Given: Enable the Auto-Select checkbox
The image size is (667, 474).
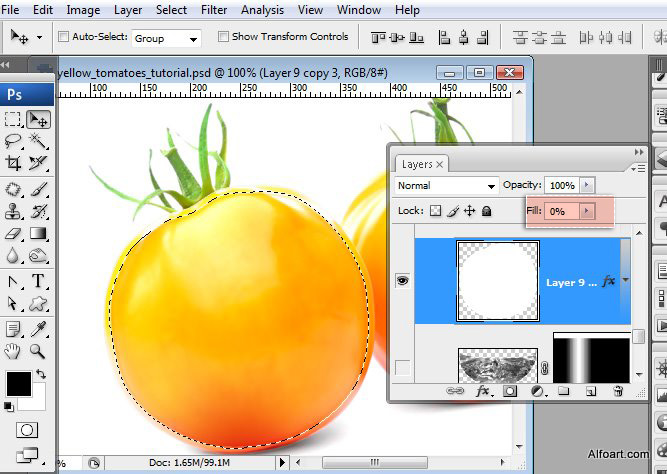Looking at the screenshot, I should pos(63,37).
